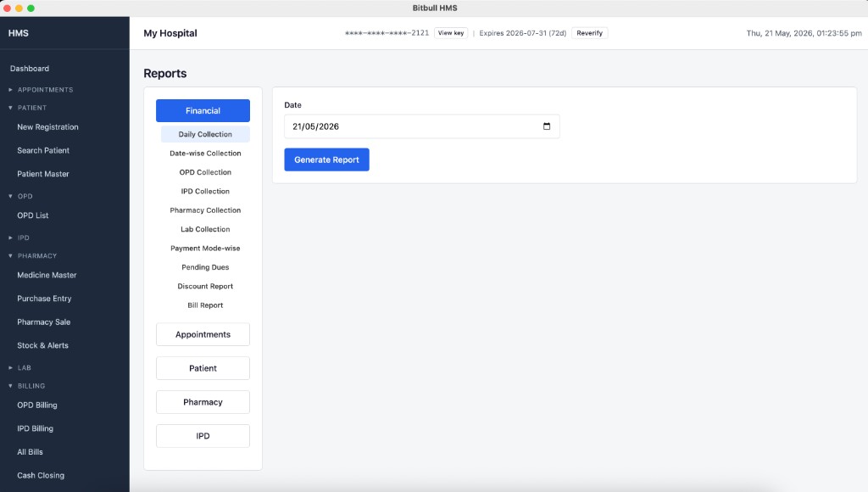Select the Date-wise Collection report
This screenshot has height=492, width=868.
tap(205, 154)
